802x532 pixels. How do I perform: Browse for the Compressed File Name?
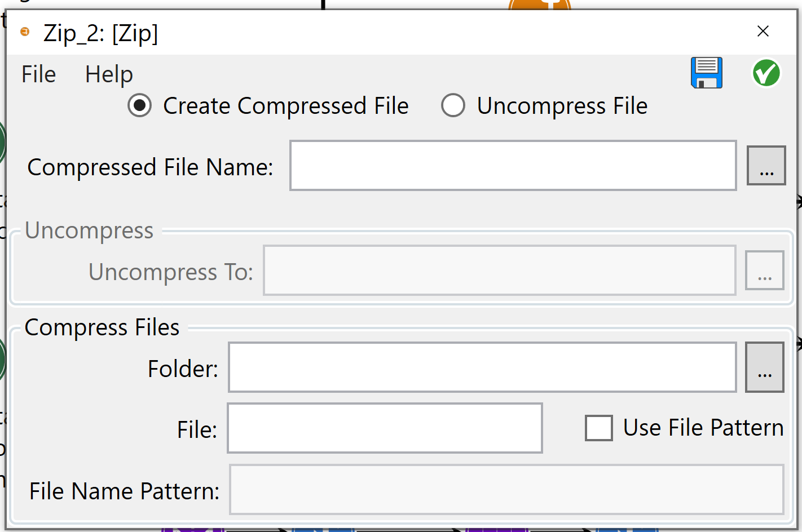766,165
